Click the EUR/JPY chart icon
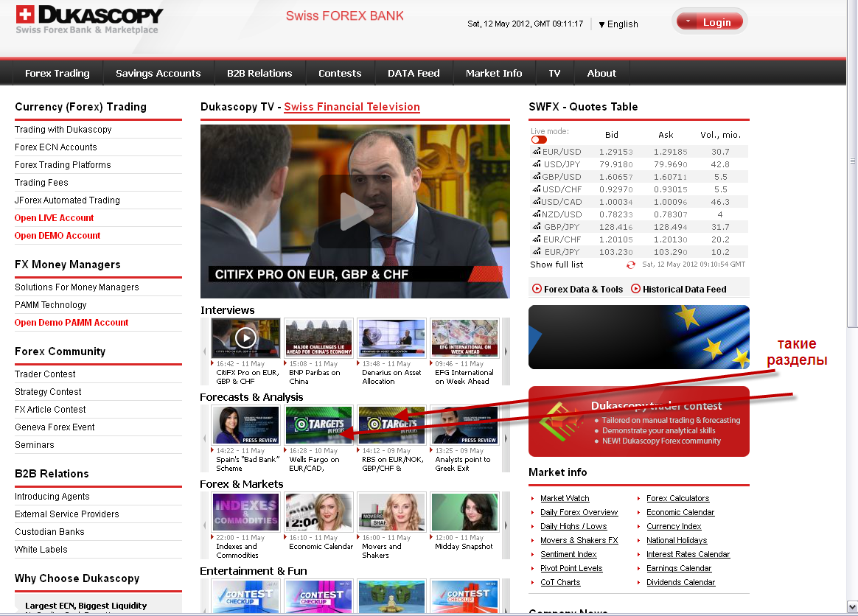858x616 pixels. (537, 252)
